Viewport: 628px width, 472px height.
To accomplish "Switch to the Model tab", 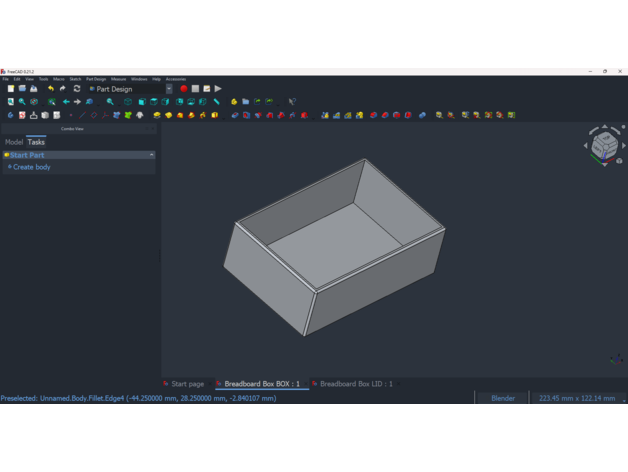I will 14,142.
